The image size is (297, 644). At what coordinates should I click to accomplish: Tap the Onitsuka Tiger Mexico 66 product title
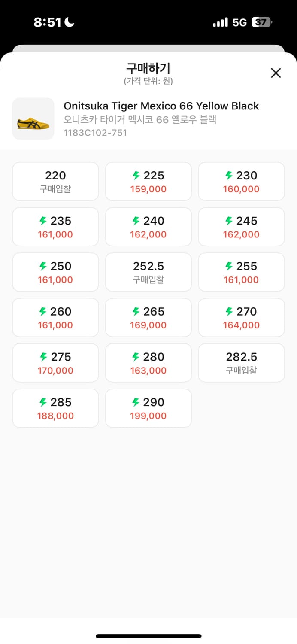(x=161, y=106)
